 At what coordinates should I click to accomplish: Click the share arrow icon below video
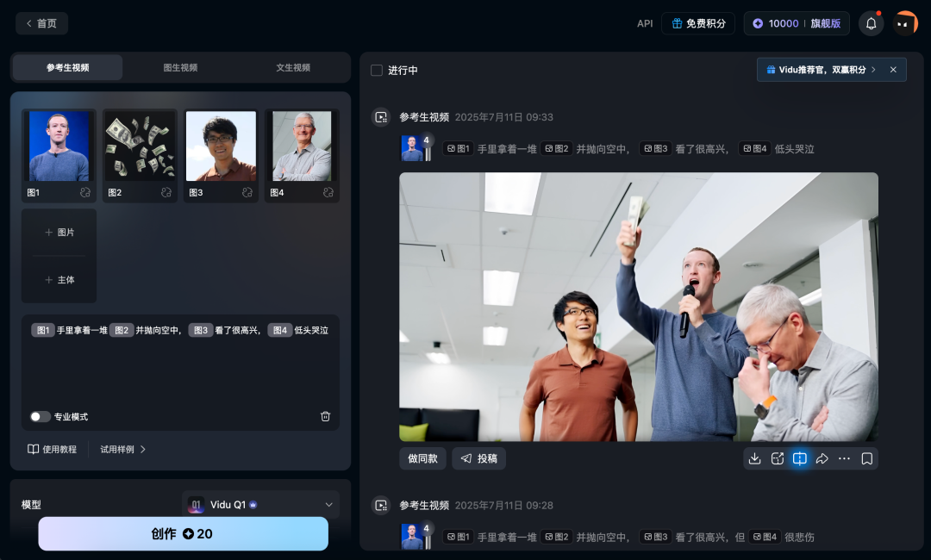pyautogui.click(x=822, y=458)
